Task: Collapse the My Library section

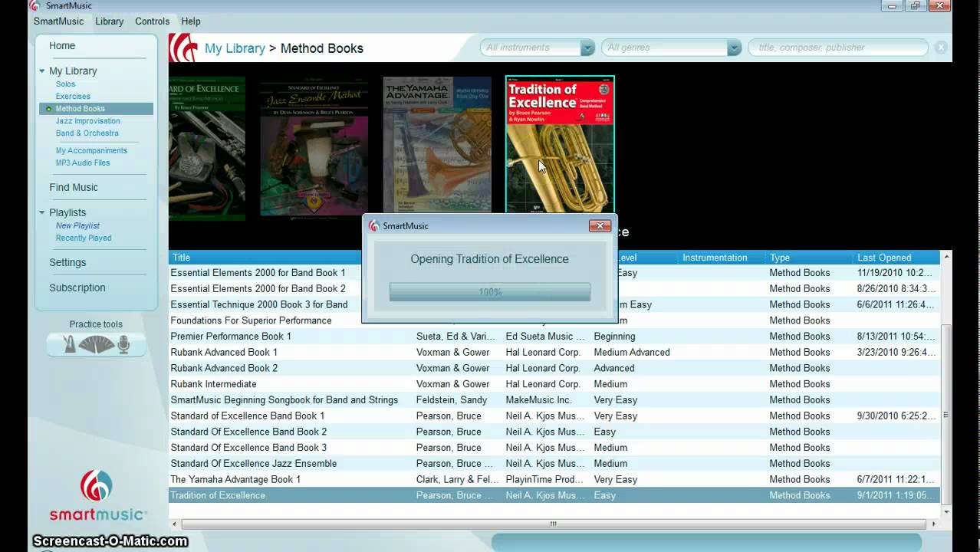Action: click(x=43, y=71)
